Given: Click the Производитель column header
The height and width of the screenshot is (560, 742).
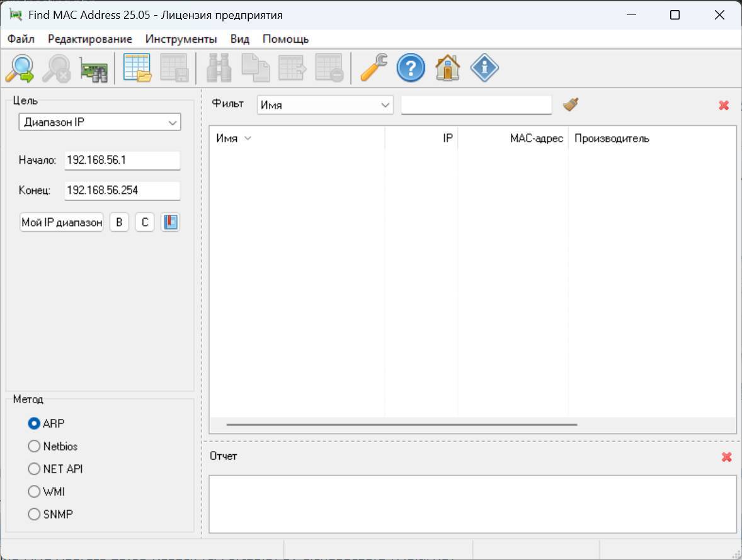Looking at the screenshot, I should [x=652, y=138].
